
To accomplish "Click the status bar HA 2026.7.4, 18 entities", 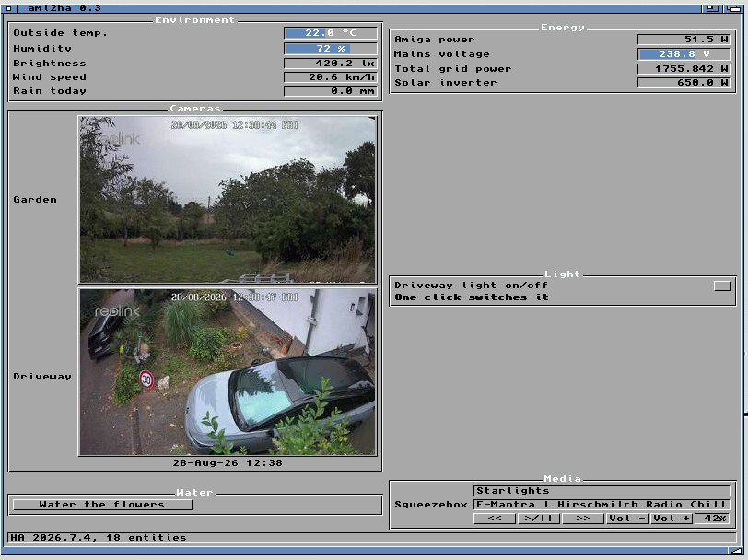I will [x=372, y=538].
